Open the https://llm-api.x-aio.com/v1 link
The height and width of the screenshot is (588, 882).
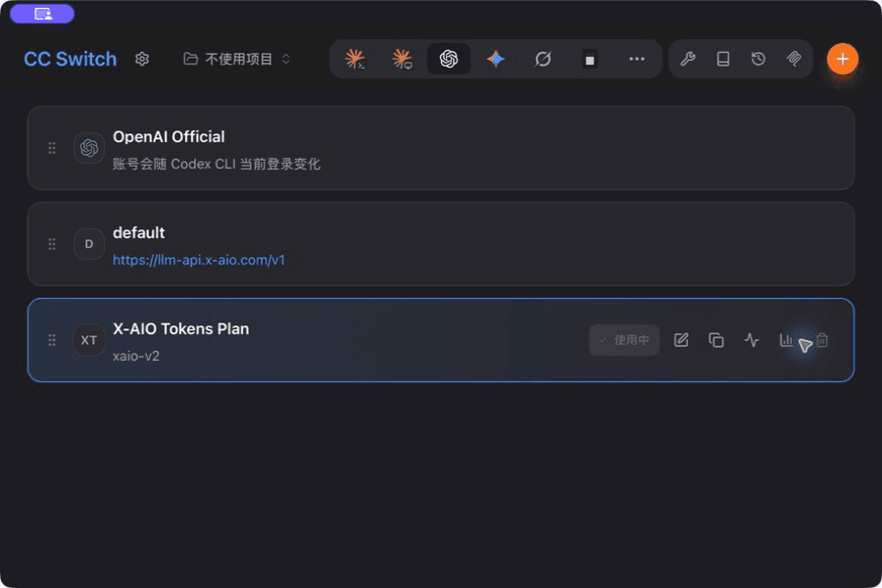click(x=199, y=260)
